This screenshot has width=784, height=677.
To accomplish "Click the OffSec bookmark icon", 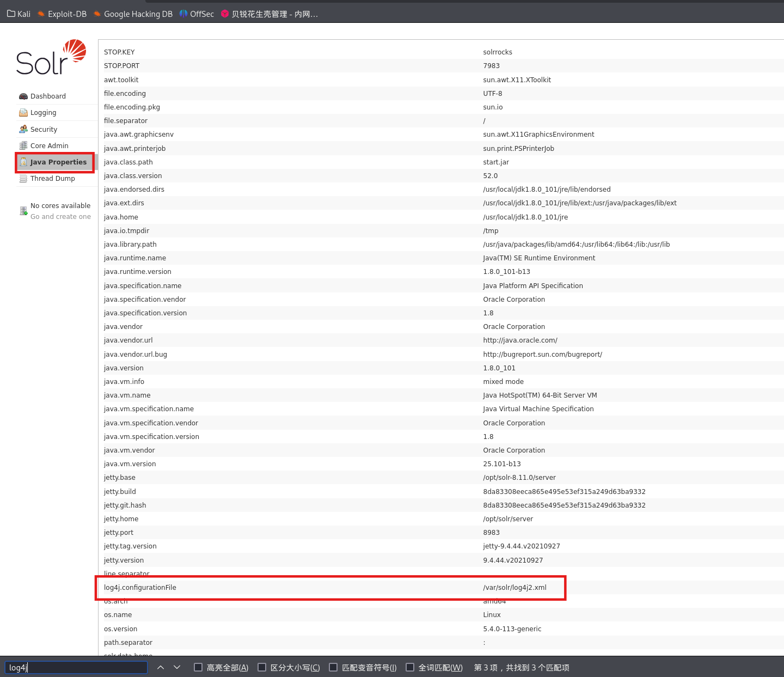I will [x=183, y=14].
